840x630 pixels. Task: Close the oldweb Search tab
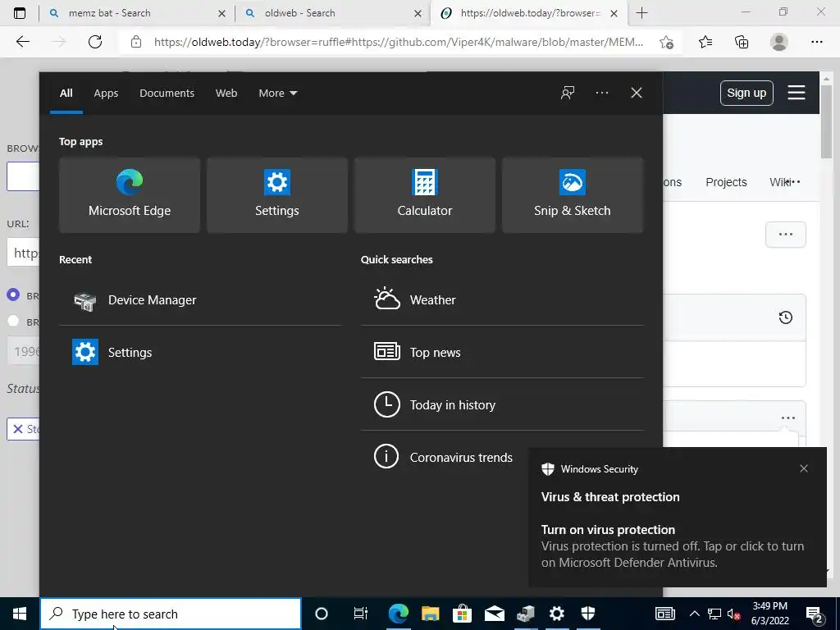[418, 13]
